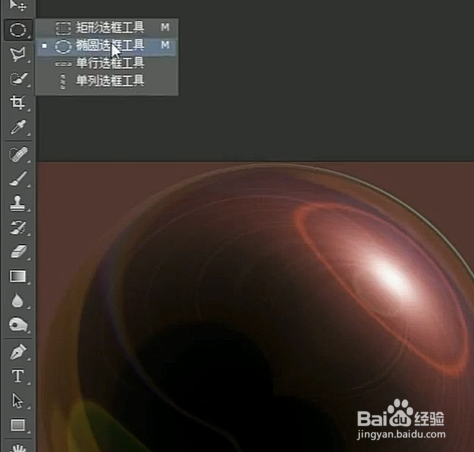The width and height of the screenshot is (474, 452).
Task: Select the Clone Stamp tool
Action: pyautogui.click(x=18, y=203)
